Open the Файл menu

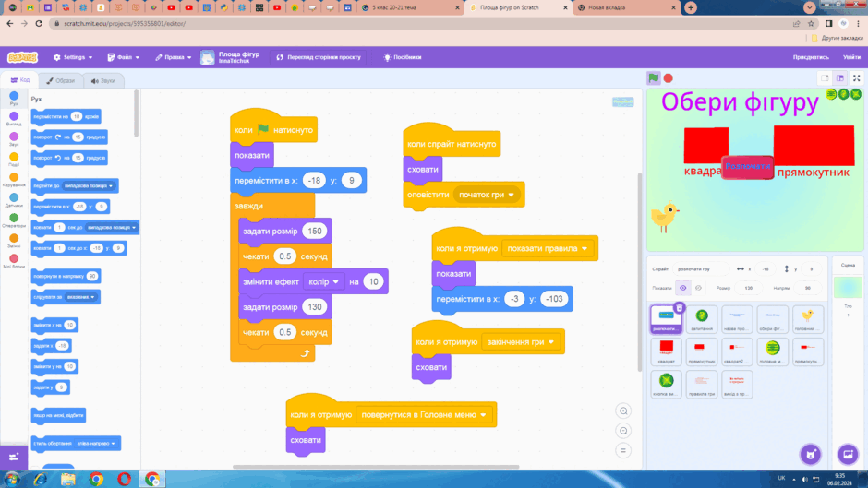tap(124, 57)
